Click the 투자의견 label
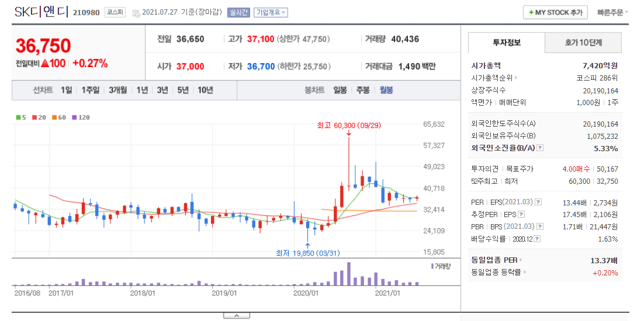 (x=485, y=169)
